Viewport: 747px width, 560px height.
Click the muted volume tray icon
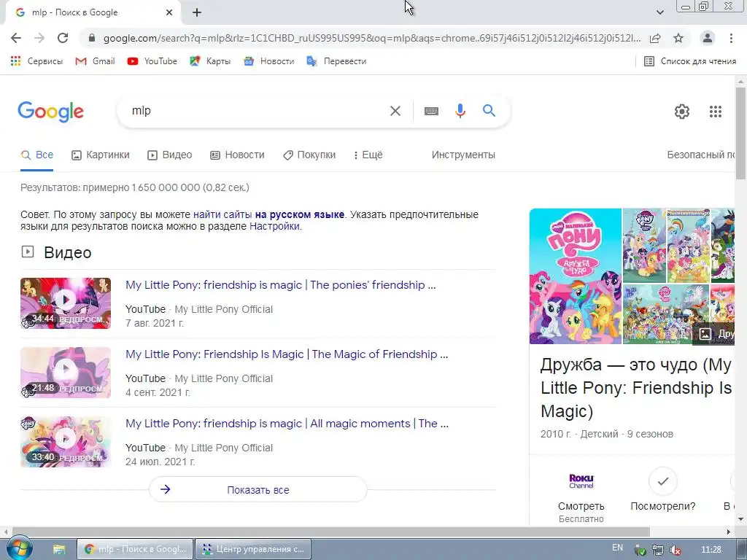pyautogui.click(x=675, y=550)
